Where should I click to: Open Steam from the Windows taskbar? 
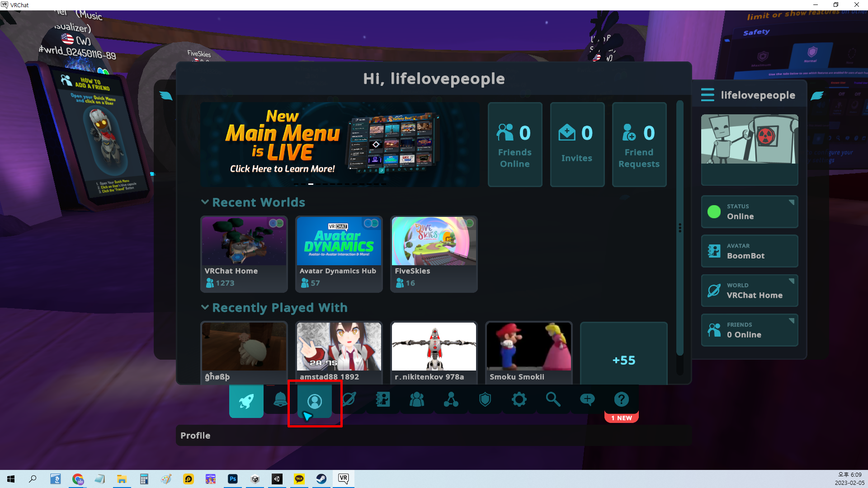click(x=321, y=479)
